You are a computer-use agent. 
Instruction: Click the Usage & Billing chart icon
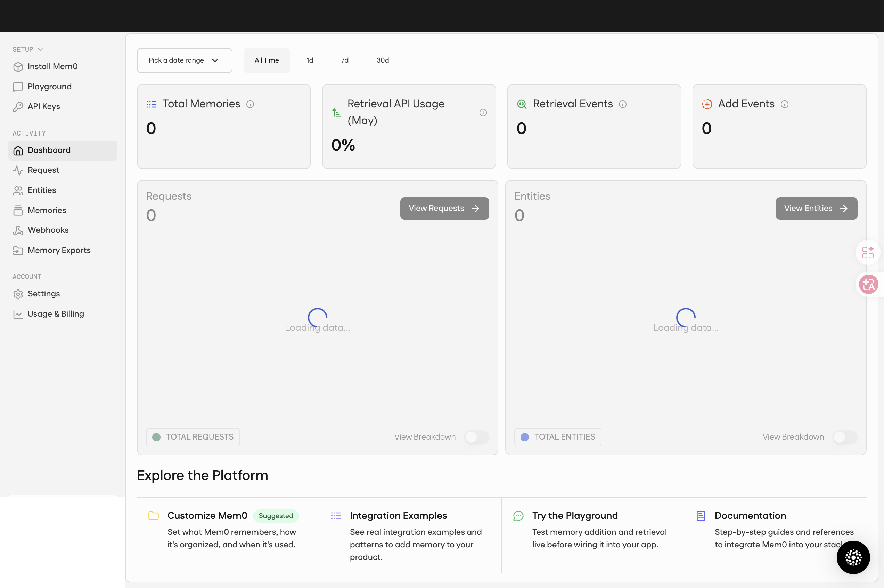[18, 314]
